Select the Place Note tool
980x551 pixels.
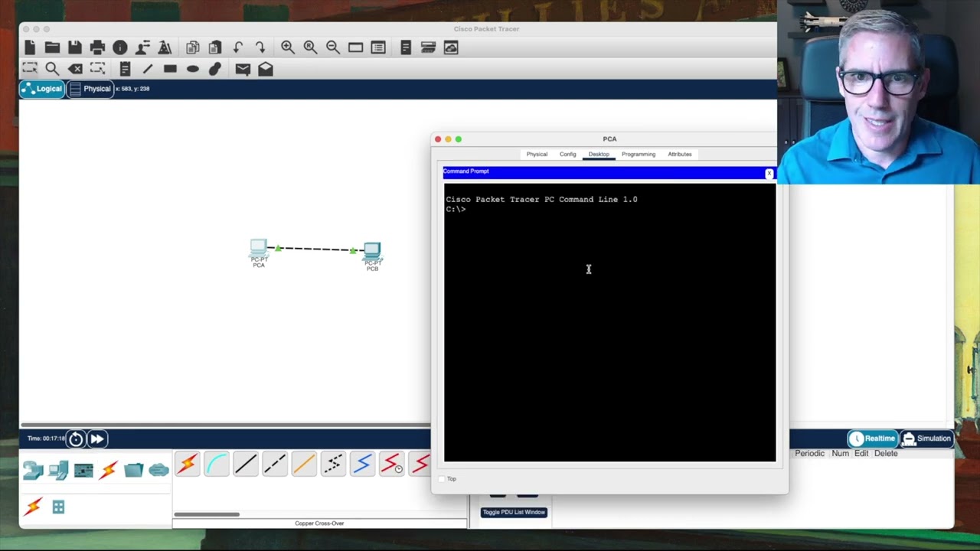click(125, 69)
